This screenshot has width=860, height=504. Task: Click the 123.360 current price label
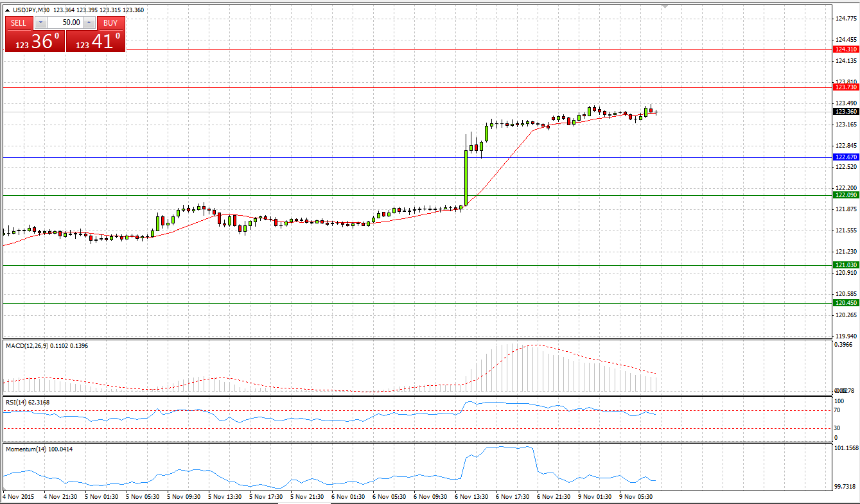point(845,112)
